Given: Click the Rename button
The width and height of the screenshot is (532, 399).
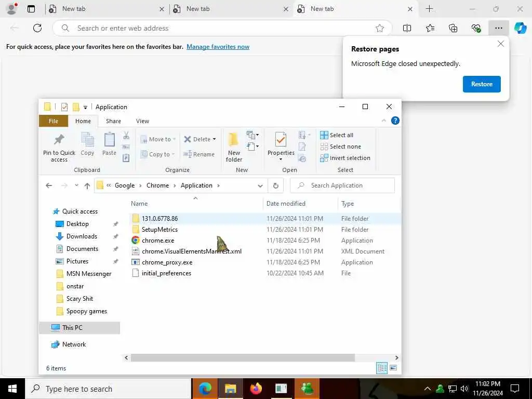Looking at the screenshot, I should pos(199,154).
